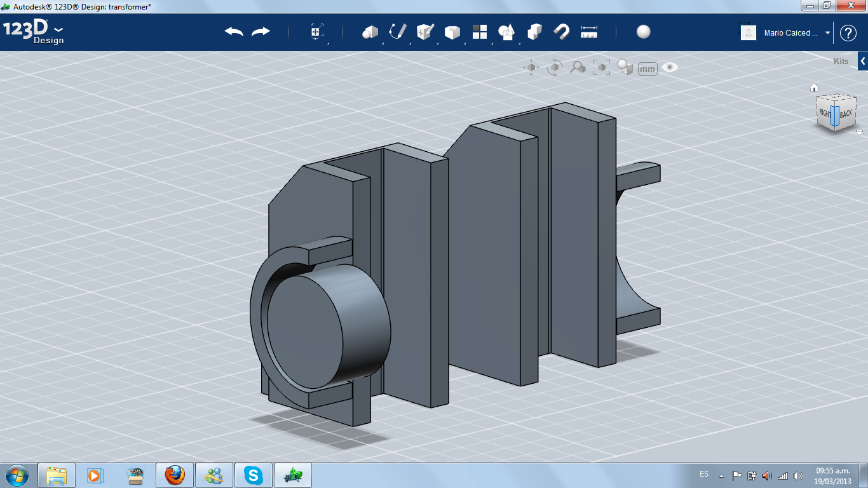Viewport: 868px width, 488px height.
Task: Open the display style options
Action: pyautogui.click(x=625, y=67)
